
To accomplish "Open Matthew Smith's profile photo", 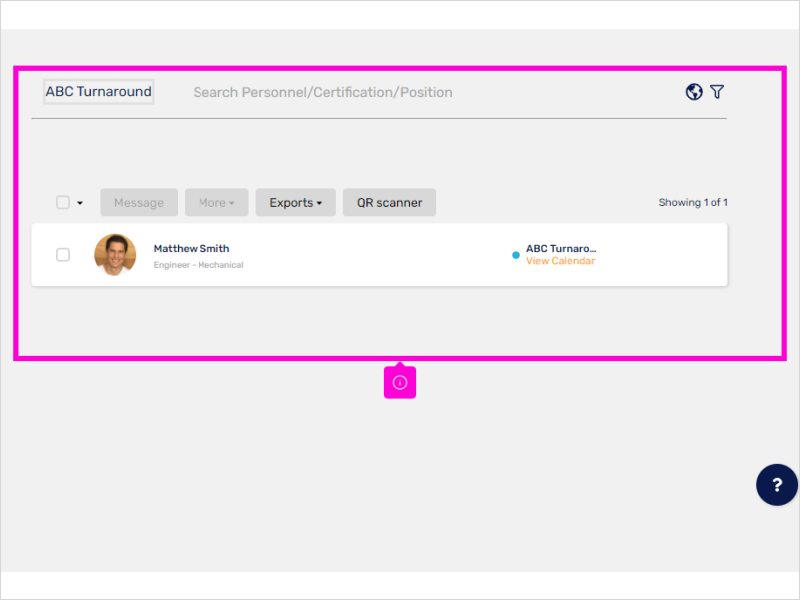I will [x=115, y=255].
